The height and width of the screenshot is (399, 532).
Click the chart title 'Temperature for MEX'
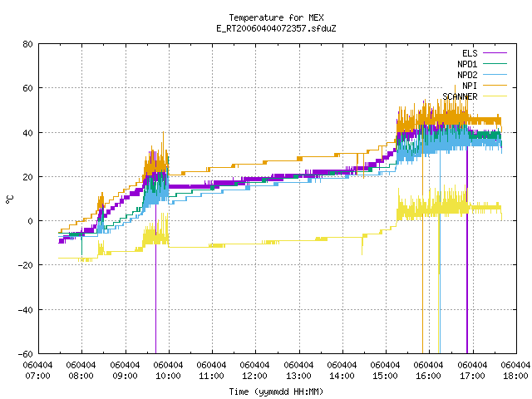coord(276,17)
